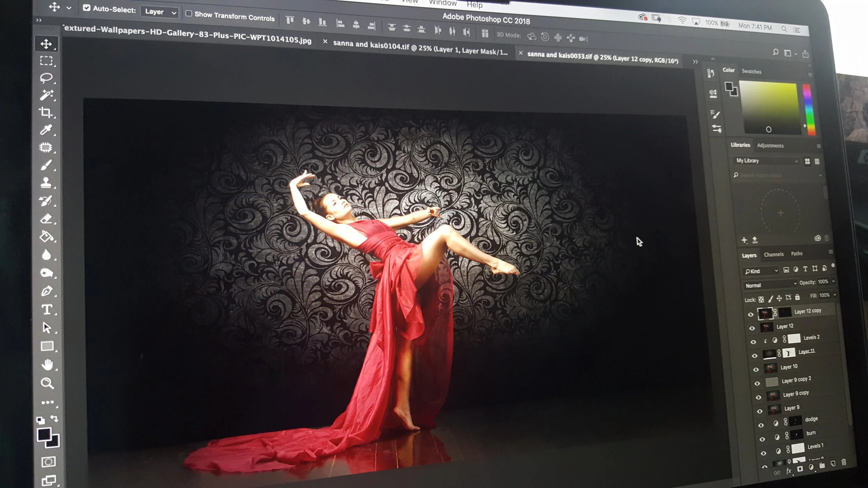Select the Crop tool
The width and height of the screenshot is (868, 488).
click(x=46, y=112)
